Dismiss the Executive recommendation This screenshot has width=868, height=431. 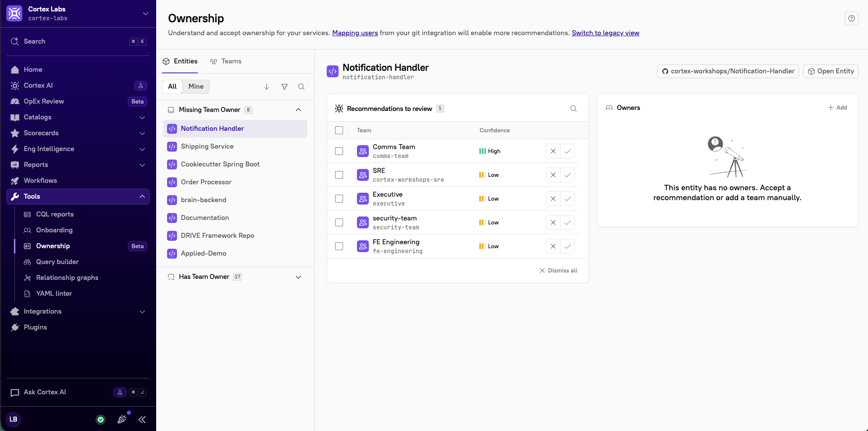click(553, 199)
